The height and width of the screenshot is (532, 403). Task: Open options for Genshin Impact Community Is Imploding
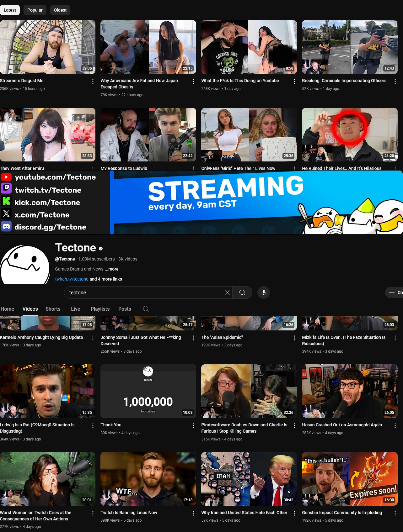tap(395, 513)
